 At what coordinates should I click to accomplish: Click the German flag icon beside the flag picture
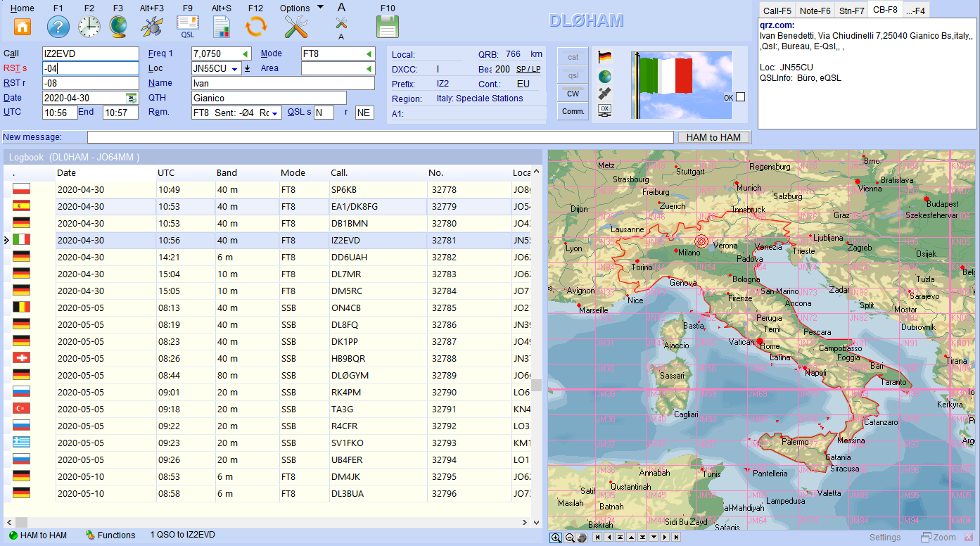click(x=604, y=58)
